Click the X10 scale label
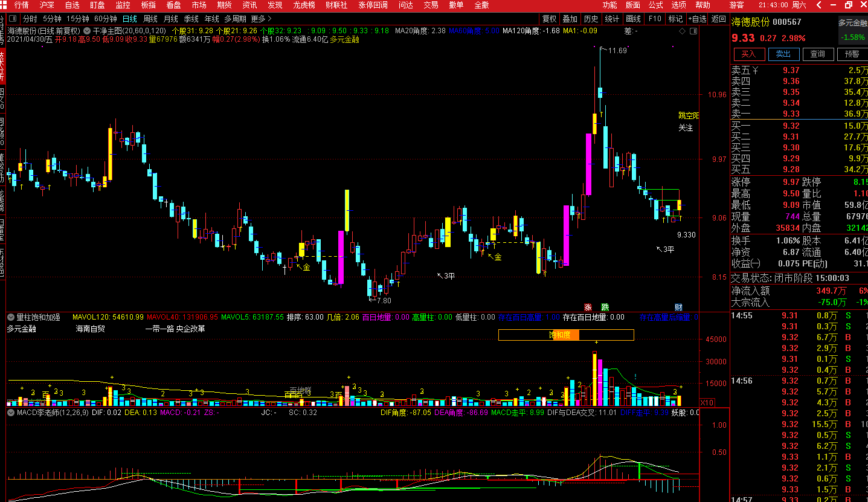 tap(706, 402)
